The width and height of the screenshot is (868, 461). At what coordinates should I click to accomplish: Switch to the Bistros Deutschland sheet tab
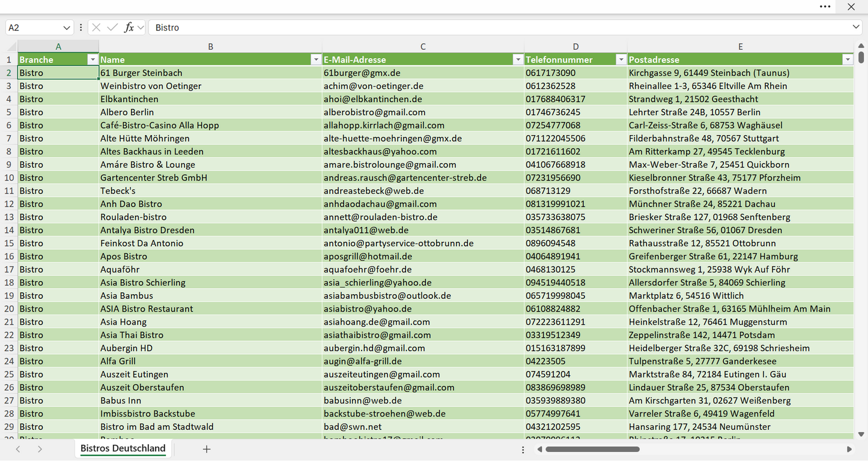point(123,448)
